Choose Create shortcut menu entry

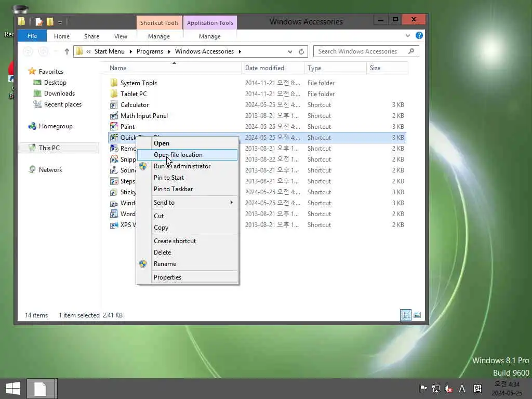(187, 241)
